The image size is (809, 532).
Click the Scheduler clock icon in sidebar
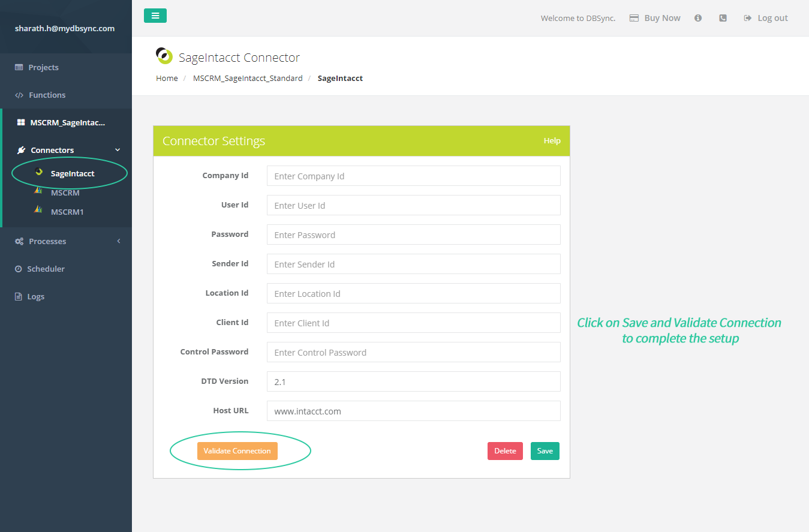coord(19,269)
